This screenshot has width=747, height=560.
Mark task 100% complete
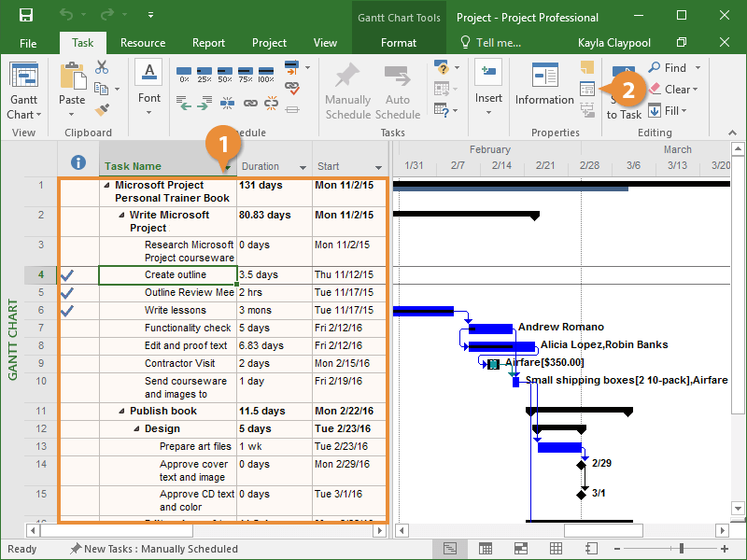click(265, 74)
